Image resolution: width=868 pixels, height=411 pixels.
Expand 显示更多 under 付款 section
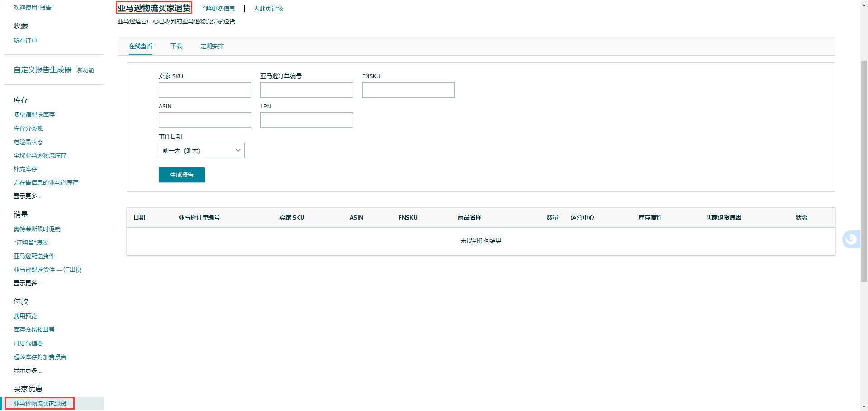[28, 370]
